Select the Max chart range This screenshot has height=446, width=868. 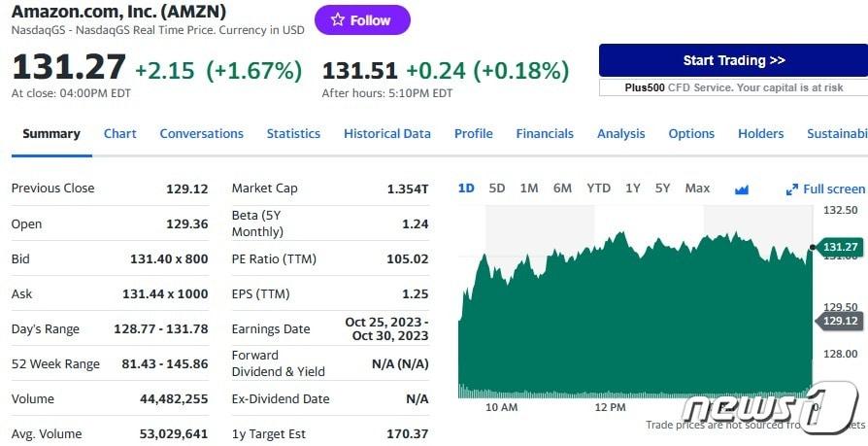(697, 189)
